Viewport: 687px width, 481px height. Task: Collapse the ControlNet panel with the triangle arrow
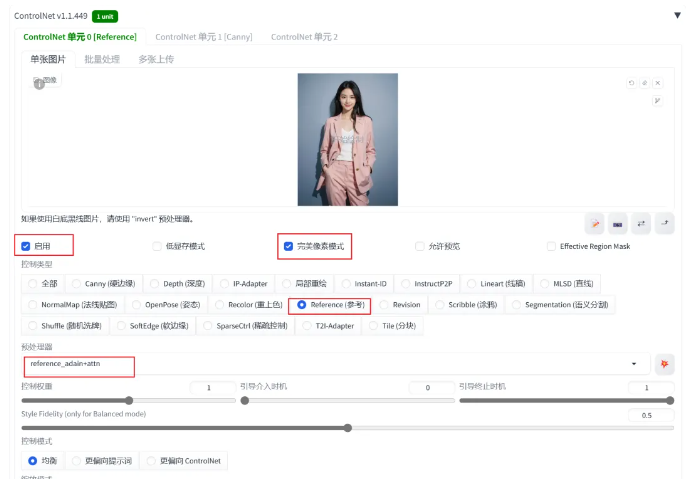[677, 15]
